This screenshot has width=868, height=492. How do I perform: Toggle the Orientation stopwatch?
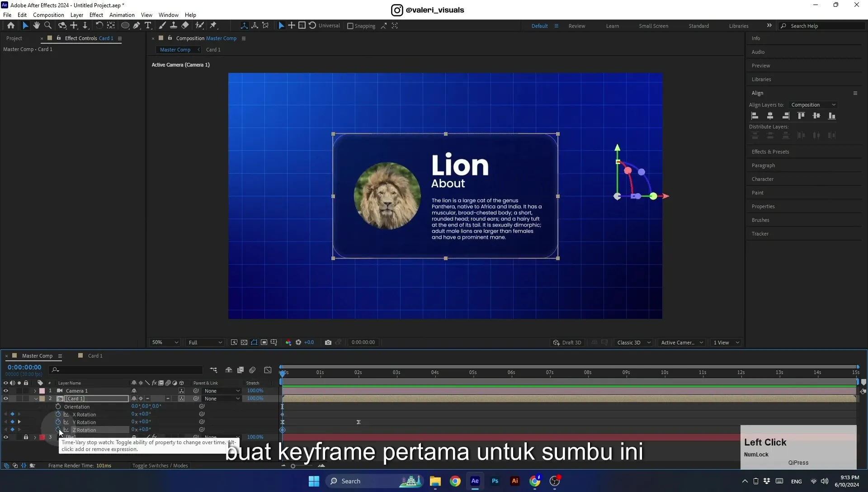click(x=58, y=407)
